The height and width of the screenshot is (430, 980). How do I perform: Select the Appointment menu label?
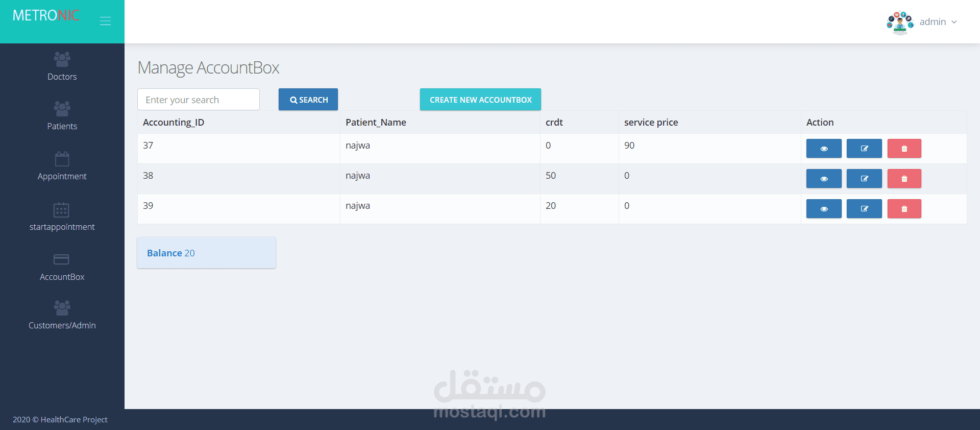[x=62, y=176]
